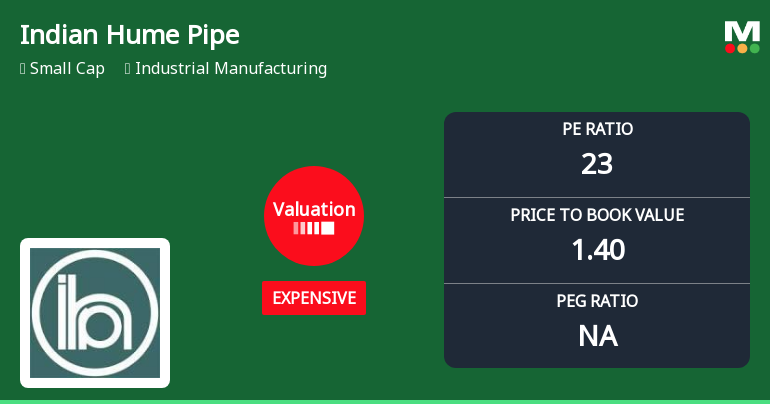
Task: Click the PEG ratio NA value
Action: [x=598, y=336]
